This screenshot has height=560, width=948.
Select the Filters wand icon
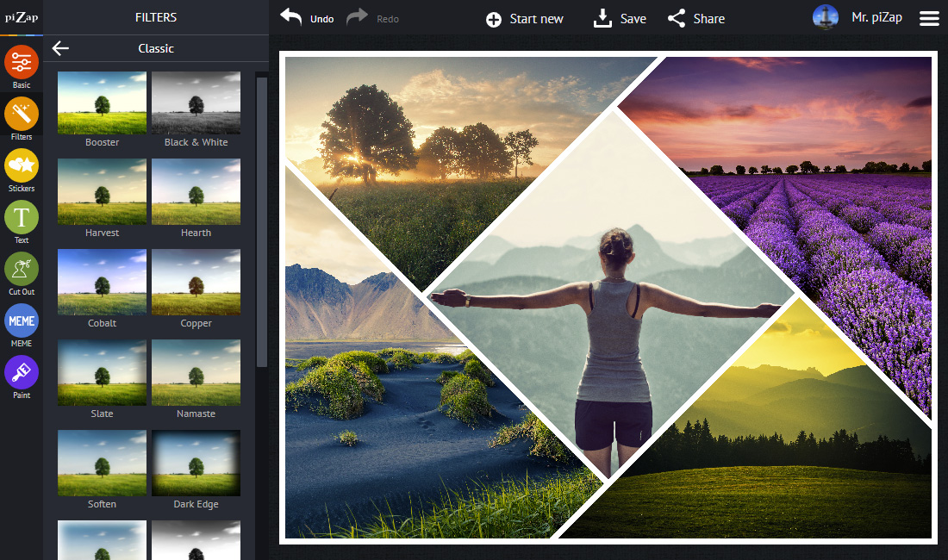pyautogui.click(x=22, y=114)
